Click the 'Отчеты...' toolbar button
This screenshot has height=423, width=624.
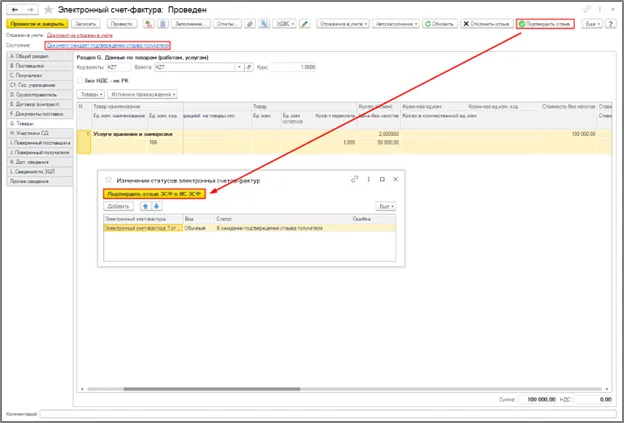(x=227, y=24)
